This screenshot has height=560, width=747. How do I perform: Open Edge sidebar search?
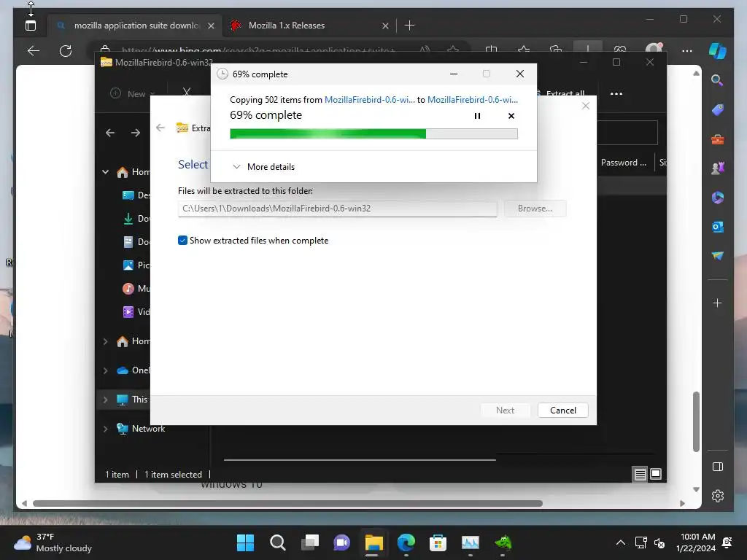click(718, 80)
